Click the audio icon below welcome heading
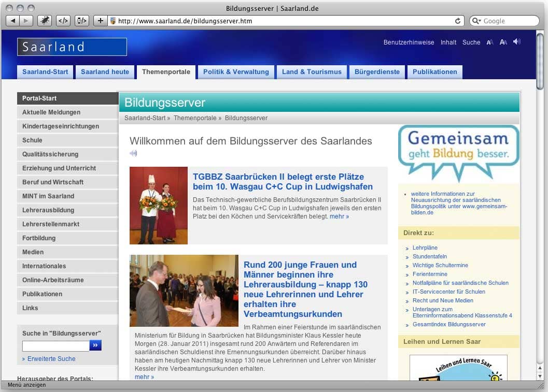Viewport: 548px width, 392px height. (x=133, y=153)
